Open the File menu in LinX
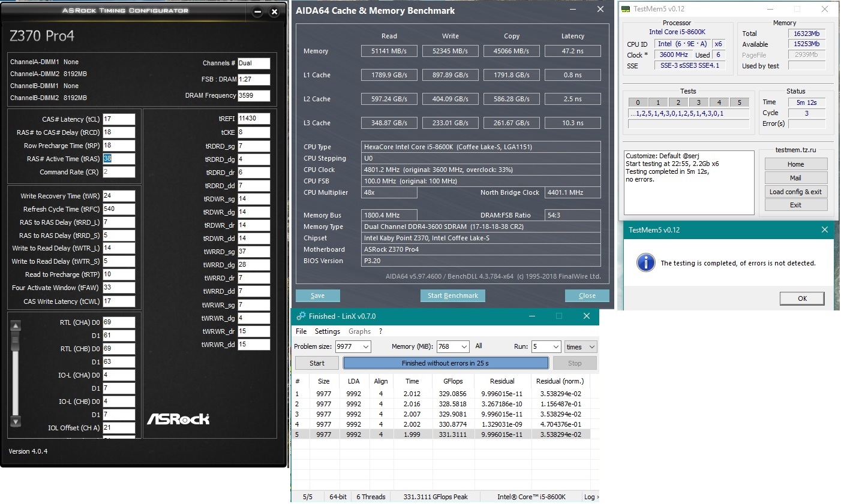Screen dimensions: 841x504 [301, 331]
